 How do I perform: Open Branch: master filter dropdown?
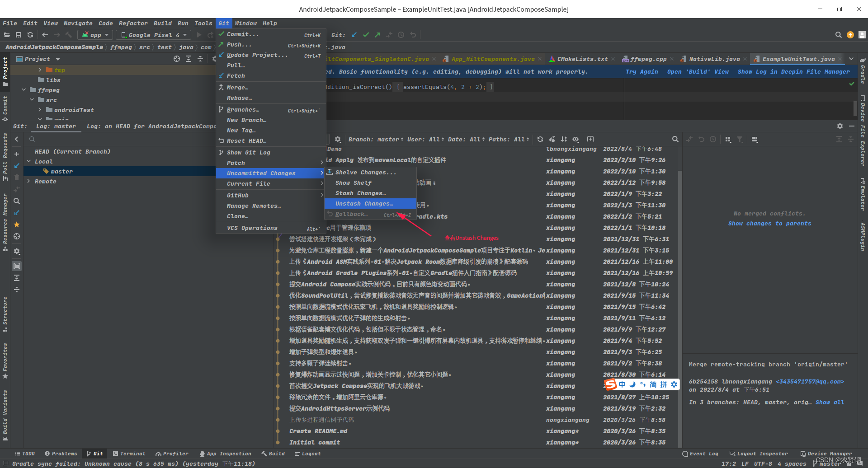click(x=375, y=139)
